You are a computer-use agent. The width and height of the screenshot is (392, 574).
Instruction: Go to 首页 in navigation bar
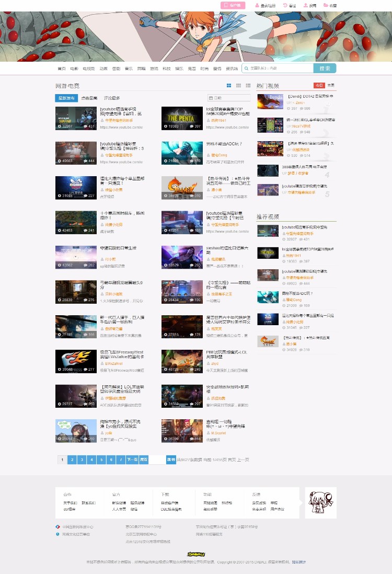[62, 68]
